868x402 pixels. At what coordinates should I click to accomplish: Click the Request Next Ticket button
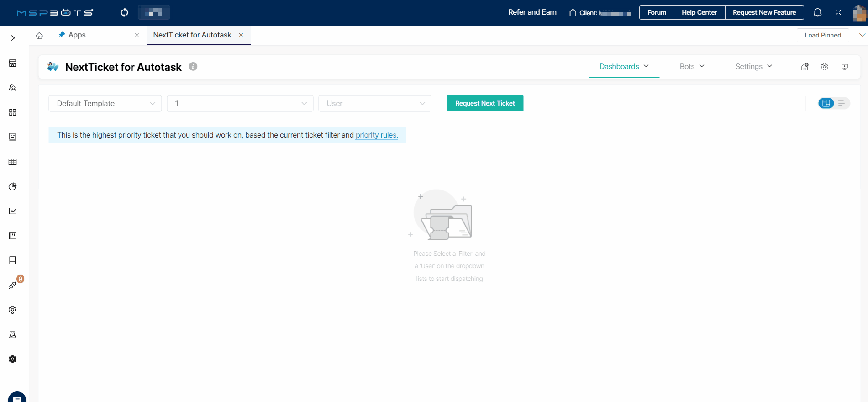pos(484,103)
